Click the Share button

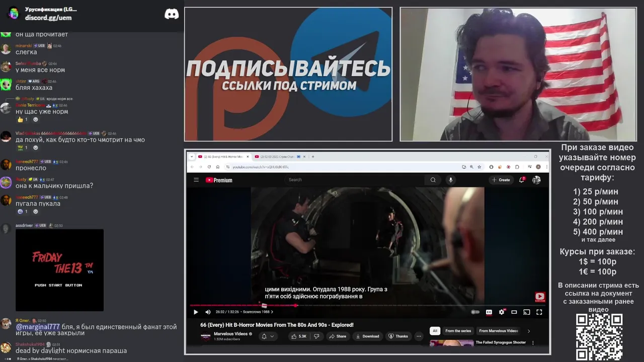(338, 336)
